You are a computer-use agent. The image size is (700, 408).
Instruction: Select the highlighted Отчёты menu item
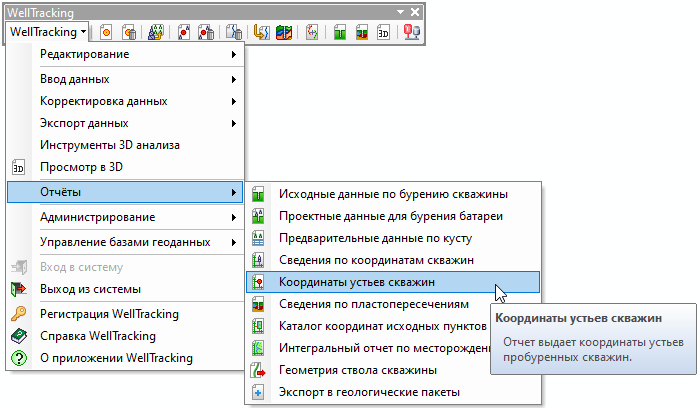click(x=125, y=192)
